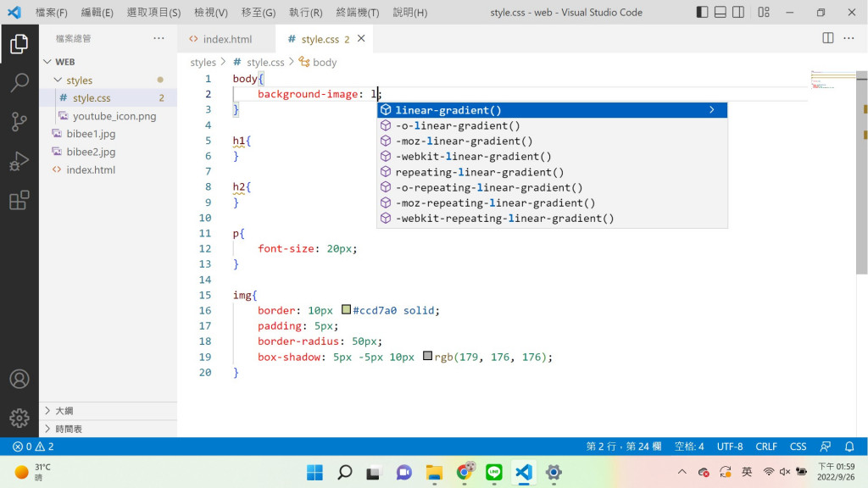Click the rgb(179, 176, 176) color swatch
This screenshot has width=868, height=488.
coord(427,356)
